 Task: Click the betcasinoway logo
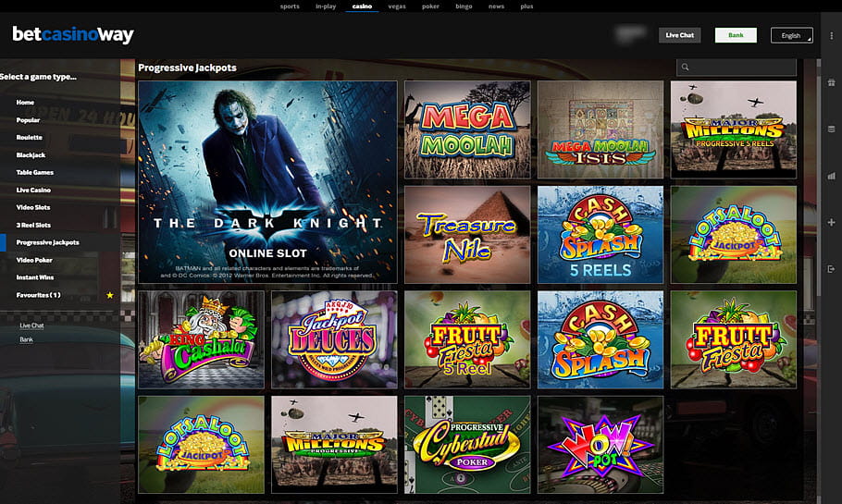coord(73,34)
